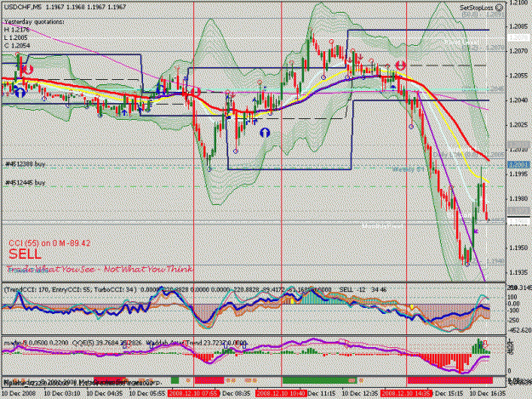Click the 1.1980 price scale label
This screenshot has height=399, width=532.
(x=519, y=199)
